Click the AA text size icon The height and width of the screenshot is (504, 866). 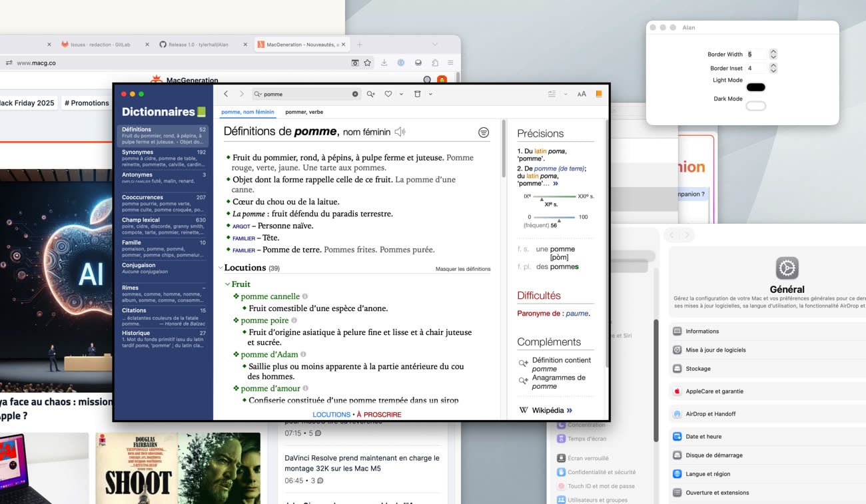click(582, 95)
